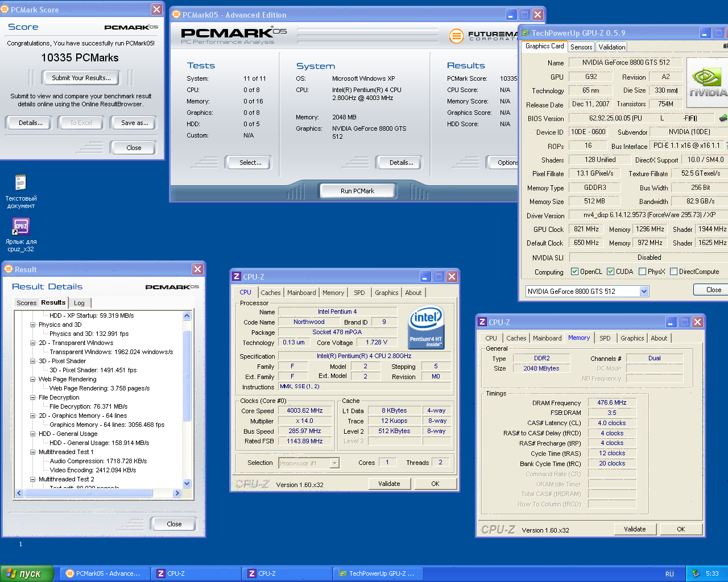Collapse the 2D - Transparent Windows node
The width and height of the screenshot is (728, 582).
point(32,343)
